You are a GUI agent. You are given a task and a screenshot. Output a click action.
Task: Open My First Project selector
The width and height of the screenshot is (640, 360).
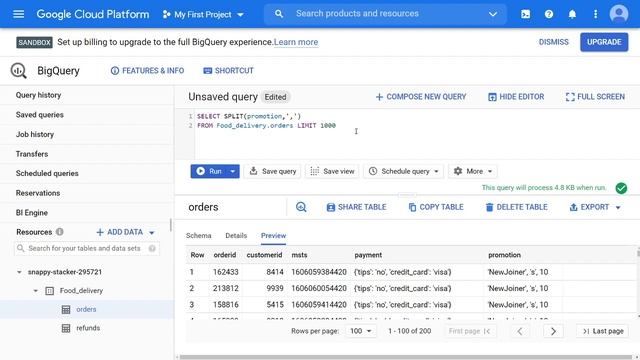203,15
